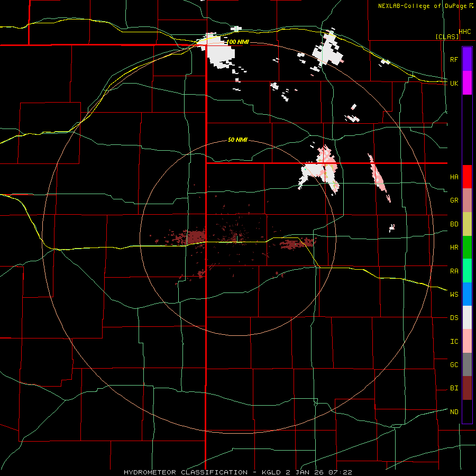Select the yellow BD legend swatch
The width and height of the screenshot is (476, 476).
click(467, 224)
